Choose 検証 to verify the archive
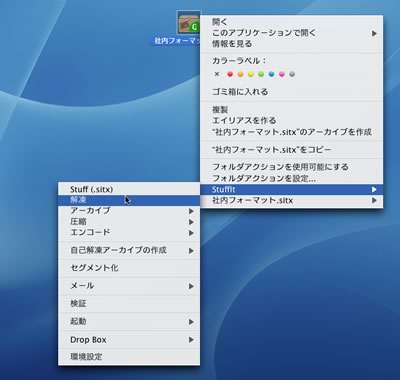 pos(129,304)
